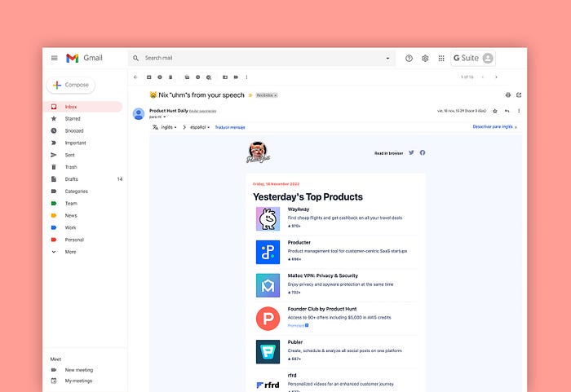571x392 pixels.
Task: Select the blue Work label
Action: pos(70,227)
